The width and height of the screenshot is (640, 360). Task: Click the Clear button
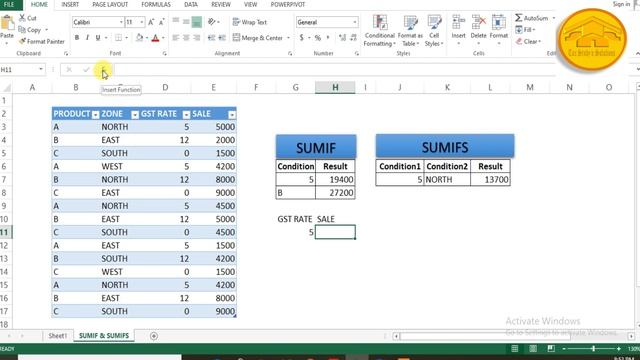click(x=528, y=41)
